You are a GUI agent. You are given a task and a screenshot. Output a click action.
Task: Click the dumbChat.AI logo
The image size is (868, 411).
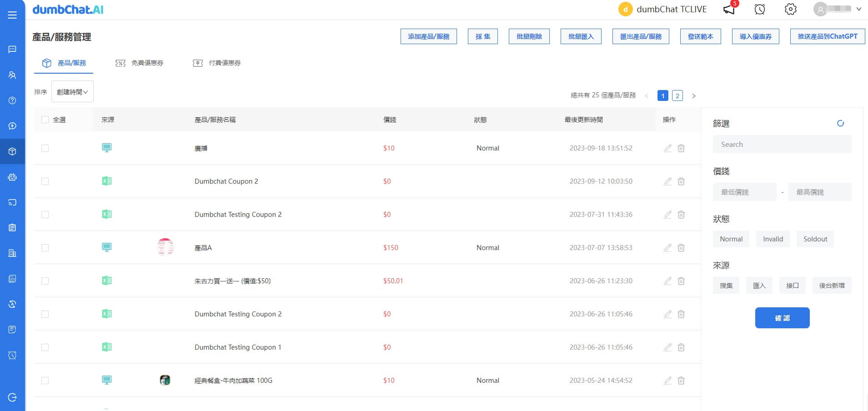pyautogui.click(x=68, y=9)
